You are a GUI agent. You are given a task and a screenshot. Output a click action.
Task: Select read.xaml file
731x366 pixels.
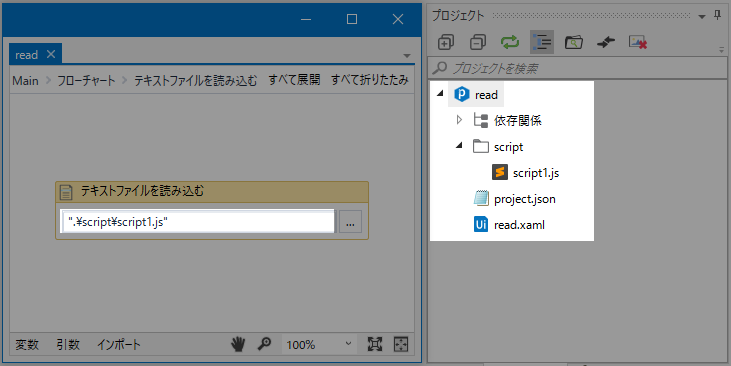tap(519, 225)
